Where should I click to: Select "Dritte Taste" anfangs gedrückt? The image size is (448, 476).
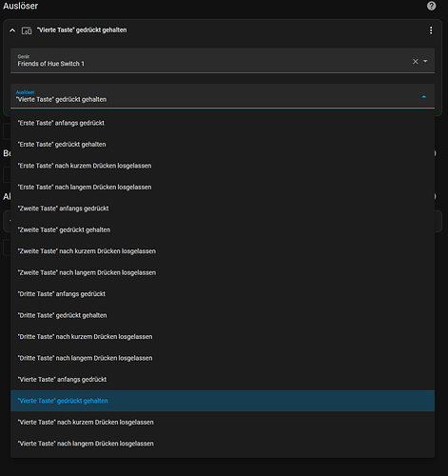point(223,294)
